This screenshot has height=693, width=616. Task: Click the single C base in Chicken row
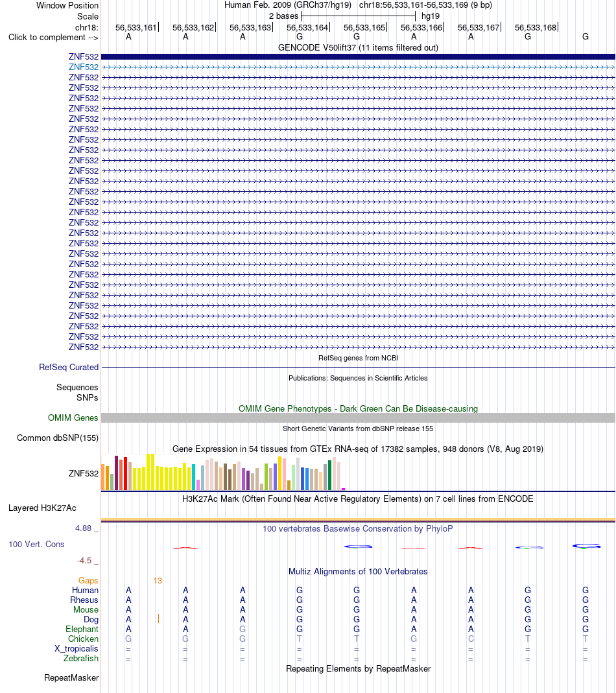(471, 639)
